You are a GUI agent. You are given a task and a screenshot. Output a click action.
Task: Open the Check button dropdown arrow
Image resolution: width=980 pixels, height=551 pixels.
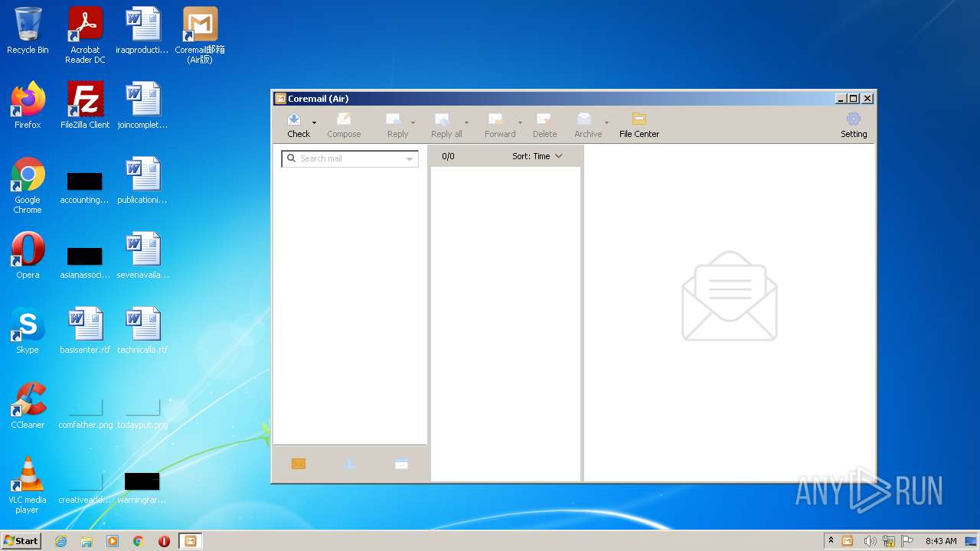(314, 122)
